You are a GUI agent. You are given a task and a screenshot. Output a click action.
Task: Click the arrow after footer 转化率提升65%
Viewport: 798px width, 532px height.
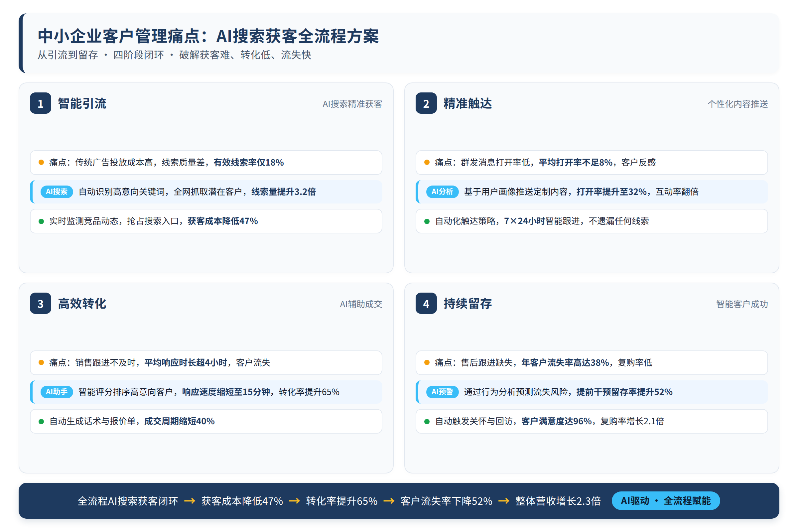(389, 501)
